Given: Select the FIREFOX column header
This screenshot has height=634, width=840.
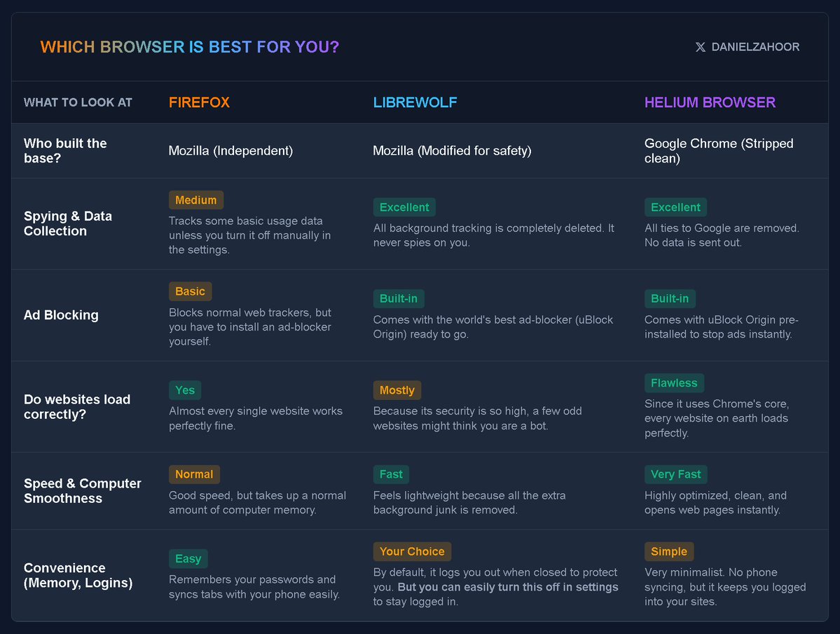Looking at the screenshot, I should (199, 102).
